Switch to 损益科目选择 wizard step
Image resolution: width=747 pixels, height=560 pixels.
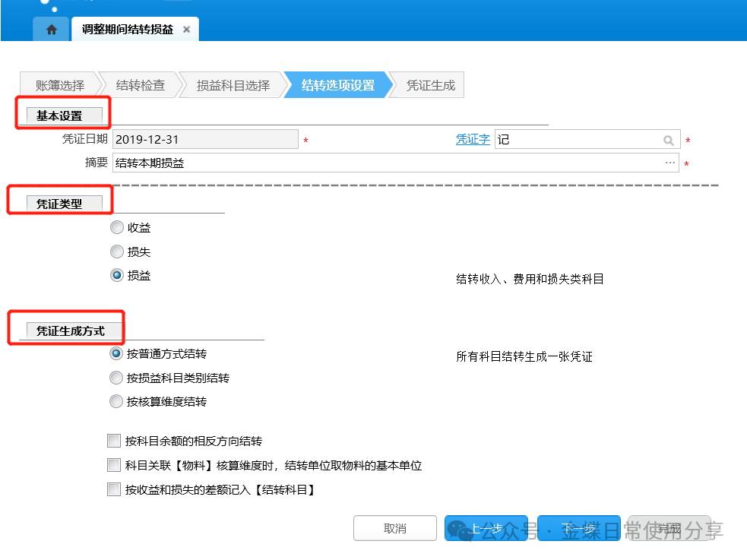tap(233, 85)
